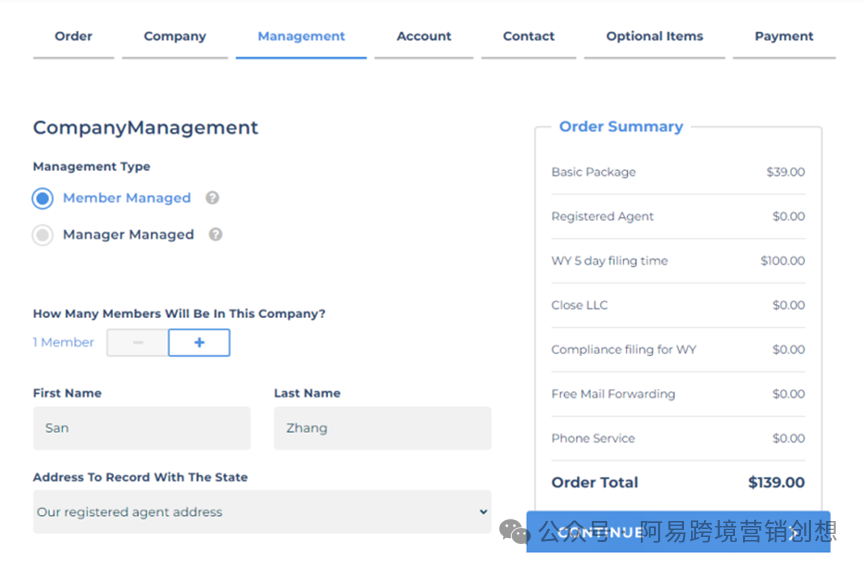
Task: Increase member count with plus button
Action: [x=199, y=343]
